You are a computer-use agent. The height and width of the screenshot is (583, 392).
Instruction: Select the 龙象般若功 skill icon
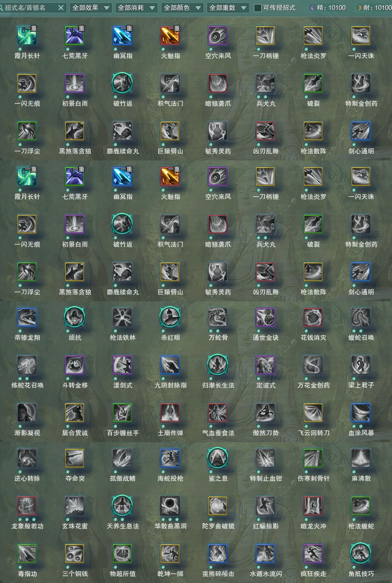(27, 506)
